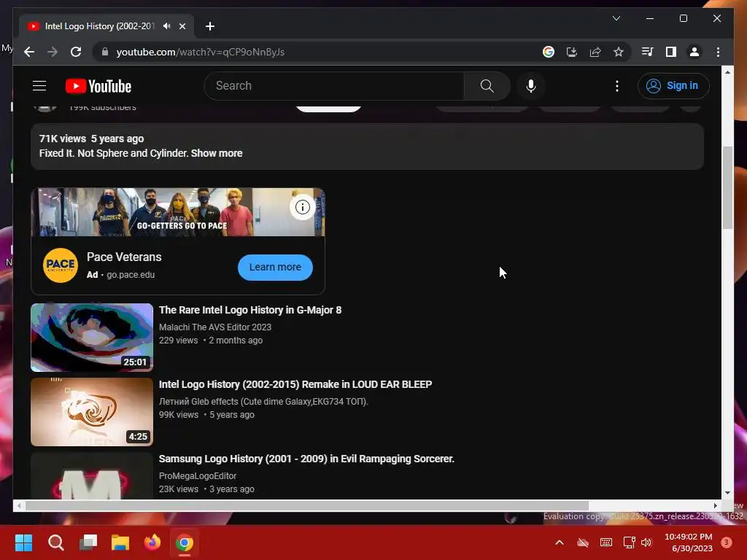747x560 pixels.
Task: Click install app icon in address bar
Action: point(572,52)
